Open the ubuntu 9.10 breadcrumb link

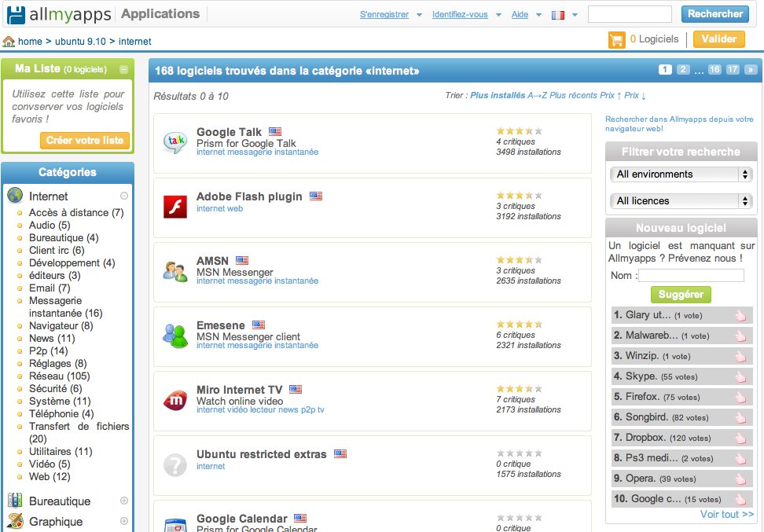point(80,42)
